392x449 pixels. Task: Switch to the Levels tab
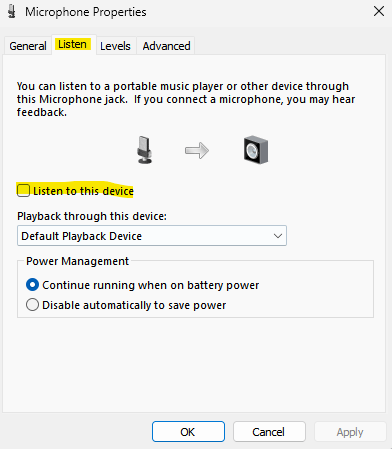coord(115,46)
